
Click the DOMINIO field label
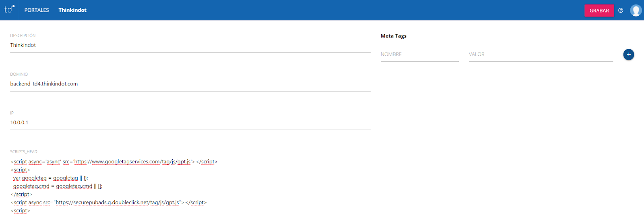(19, 74)
